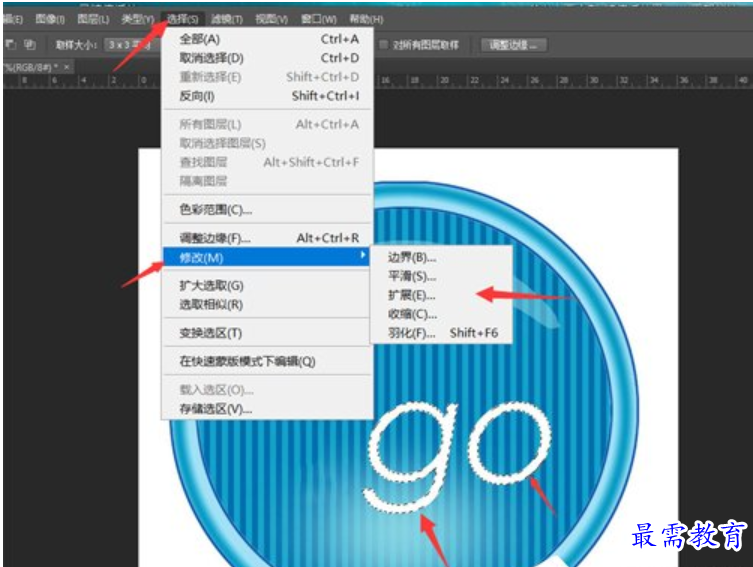Close the %(RGB/8#) document tab
753x567 pixels.
67,67
